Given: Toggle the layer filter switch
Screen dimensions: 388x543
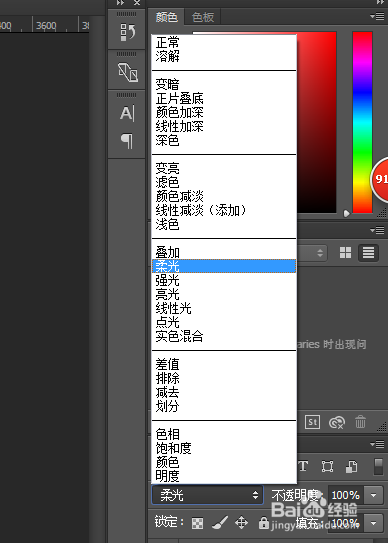Looking at the screenshot, I should (x=379, y=466).
